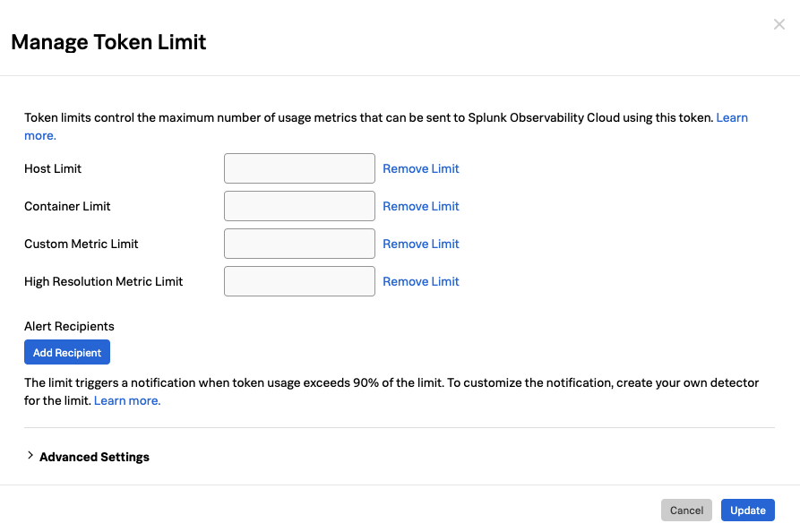Click the Host Limit label text
The width and height of the screenshot is (800, 532).
[52, 168]
